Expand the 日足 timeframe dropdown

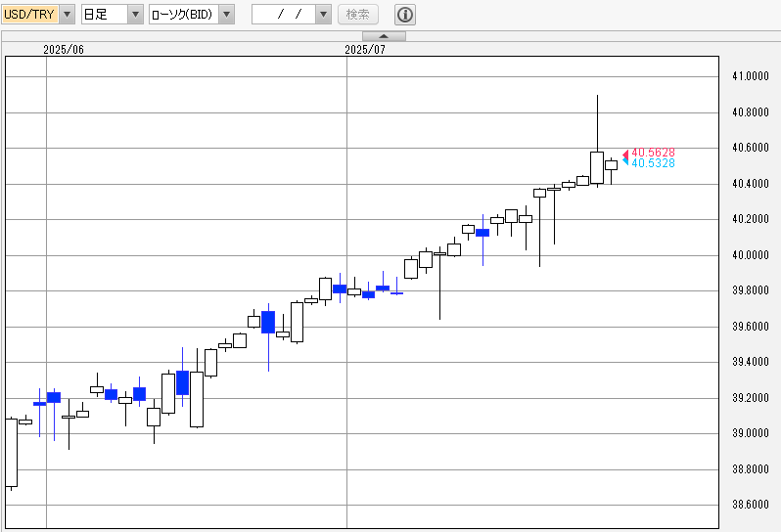pos(135,15)
